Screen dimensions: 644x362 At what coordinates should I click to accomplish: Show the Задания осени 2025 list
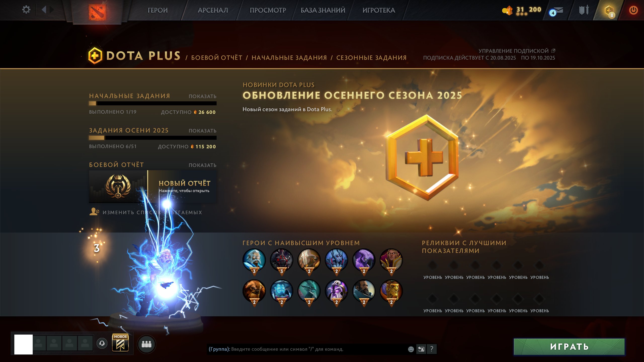(203, 131)
